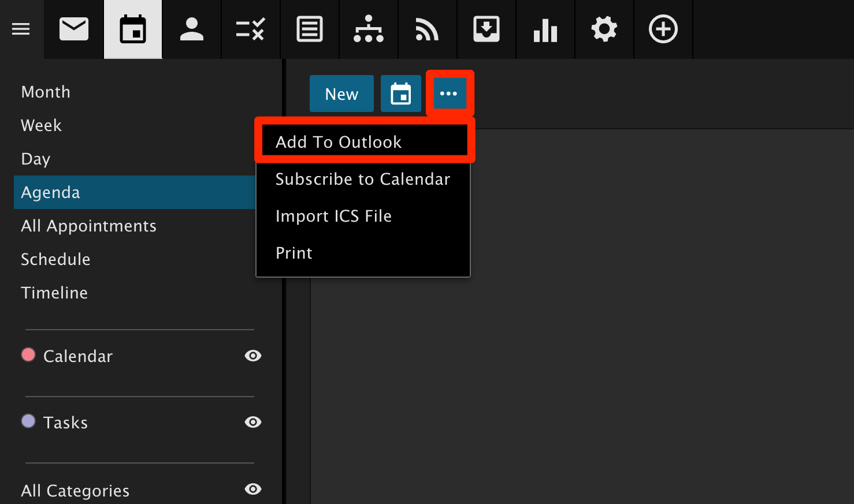Image resolution: width=854 pixels, height=504 pixels.
Task: Open the Tasks checklist icon
Action: 250,29
